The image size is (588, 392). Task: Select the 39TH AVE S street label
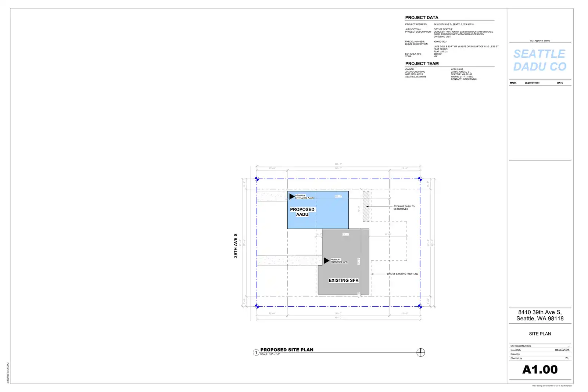tap(236, 245)
